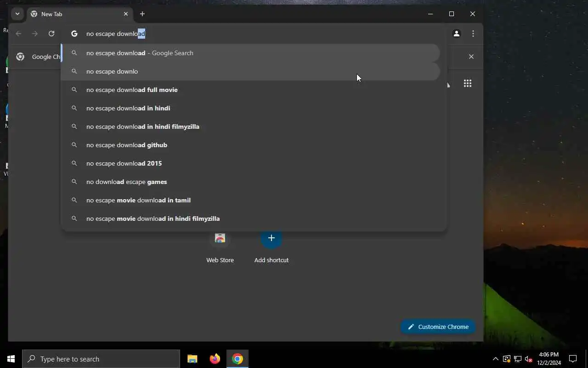The image size is (588, 368).
Task: Open the Google apps grid icon
Action: tap(468, 83)
